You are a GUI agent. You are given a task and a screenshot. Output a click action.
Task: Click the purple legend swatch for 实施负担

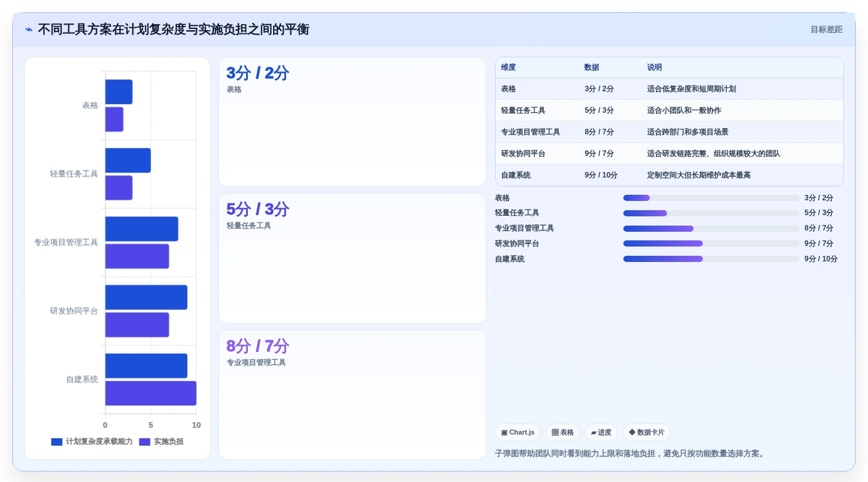click(x=145, y=442)
